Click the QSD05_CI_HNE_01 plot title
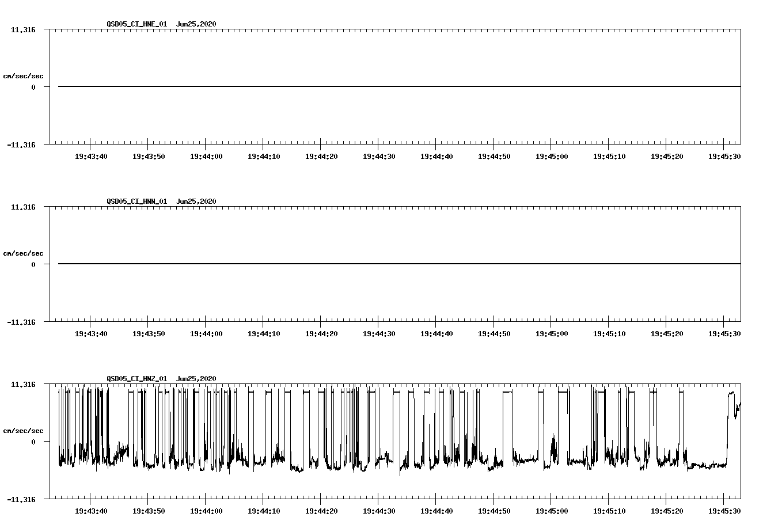The image size is (782, 532). 137,24
